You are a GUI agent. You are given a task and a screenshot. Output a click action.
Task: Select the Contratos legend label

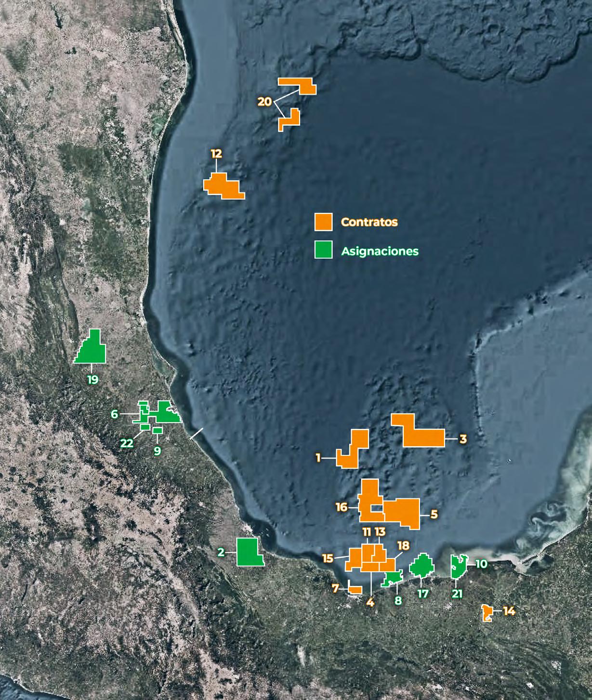[x=369, y=222]
